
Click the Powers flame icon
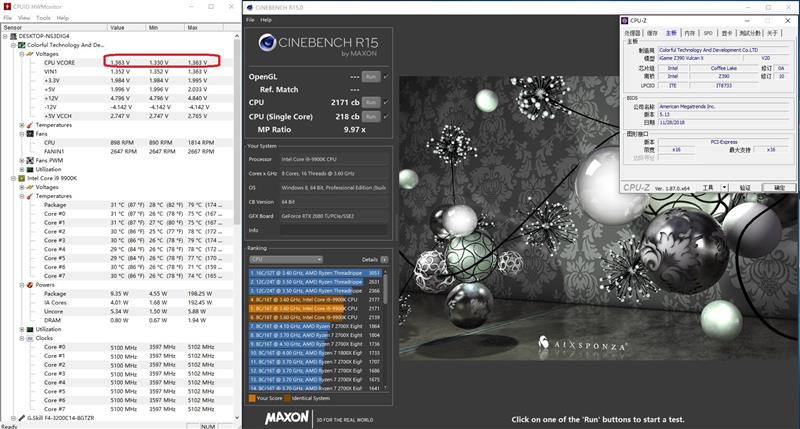(30, 285)
